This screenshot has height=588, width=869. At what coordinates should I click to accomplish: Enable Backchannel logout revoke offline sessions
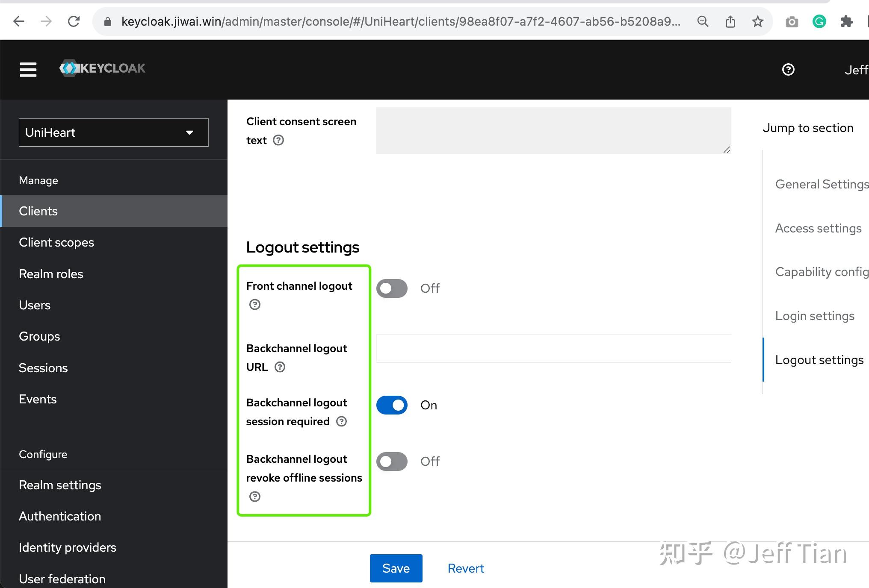[392, 462]
